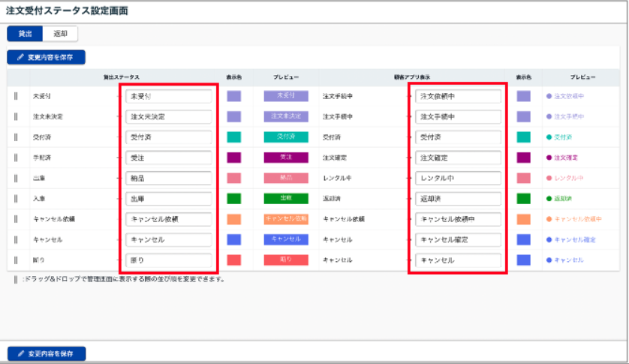Change the teal color swatch in 顧客アプリ表示
The width and height of the screenshot is (629, 364).
coord(523,137)
